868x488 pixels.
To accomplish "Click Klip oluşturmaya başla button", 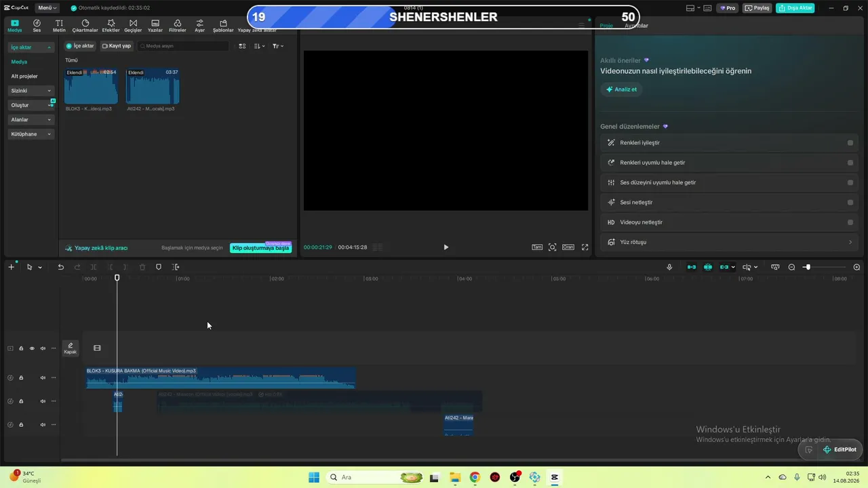I will [261, 248].
